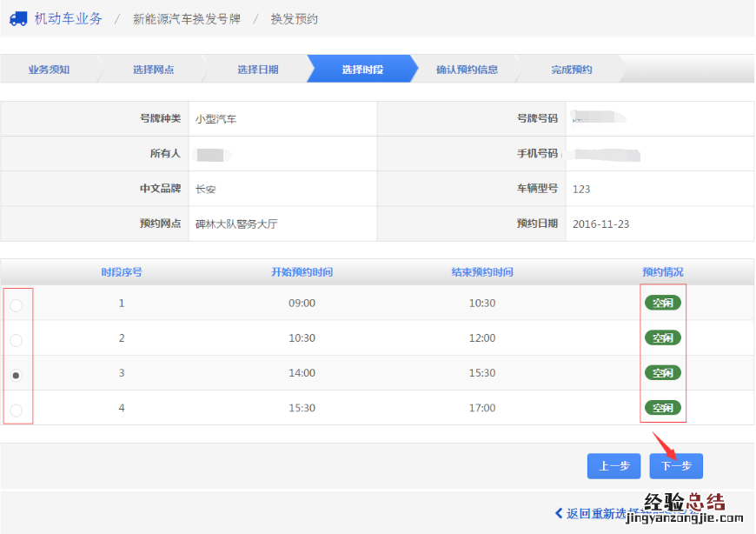The image size is (756, 534).
Task: Select radio button for time slot 2
Action: (x=17, y=340)
